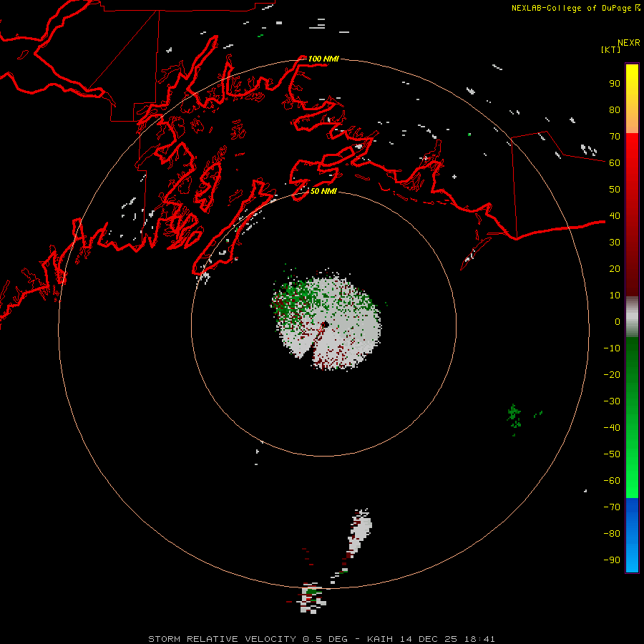Click the '100 NMI' range ring label
The image size is (644, 644).
point(323,59)
